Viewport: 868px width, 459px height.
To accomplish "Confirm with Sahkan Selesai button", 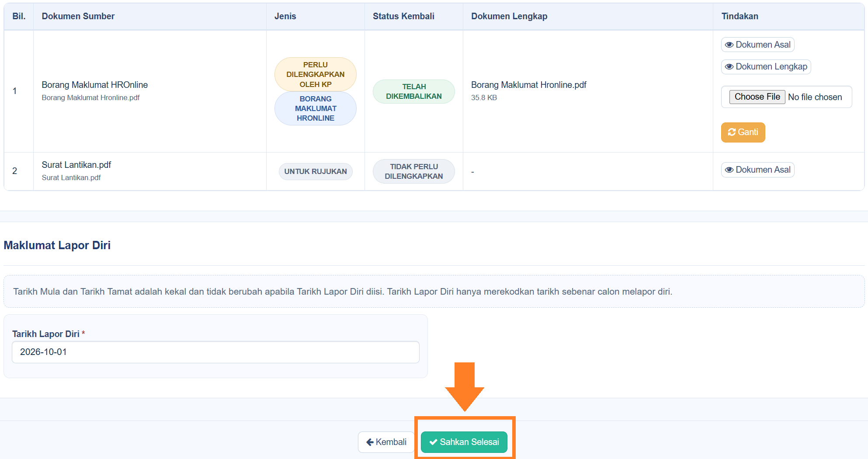I will tap(464, 442).
